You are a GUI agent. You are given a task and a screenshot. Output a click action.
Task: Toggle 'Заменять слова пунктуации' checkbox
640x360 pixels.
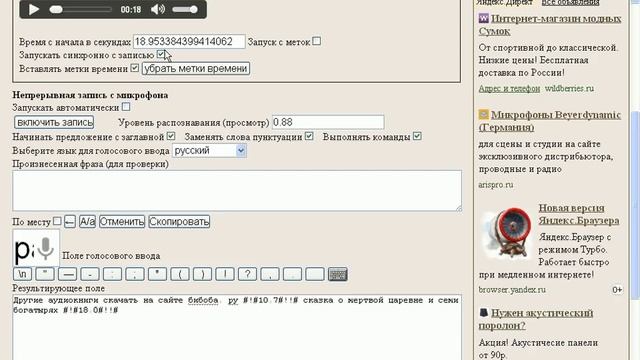(x=309, y=136)
